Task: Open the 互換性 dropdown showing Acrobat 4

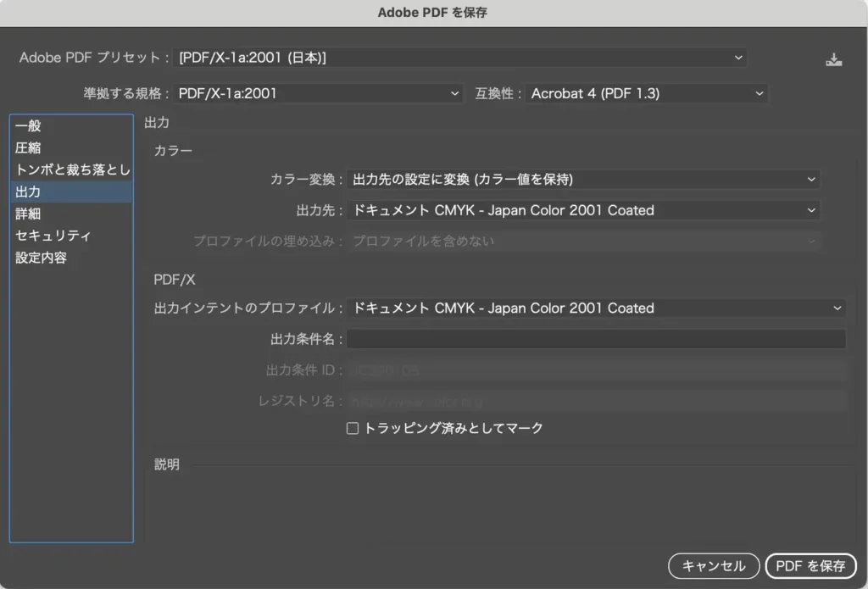Action: pyautogui.click(x=644, y=93)
